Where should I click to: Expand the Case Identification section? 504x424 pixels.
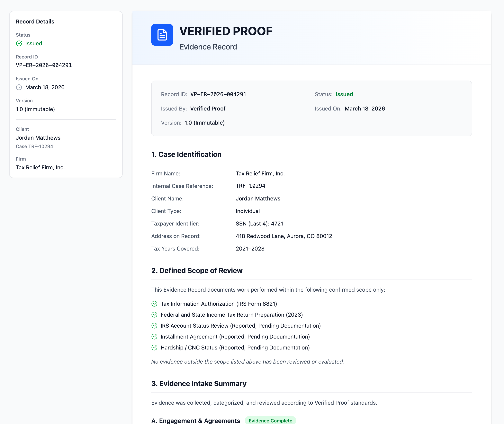point(186,154)
